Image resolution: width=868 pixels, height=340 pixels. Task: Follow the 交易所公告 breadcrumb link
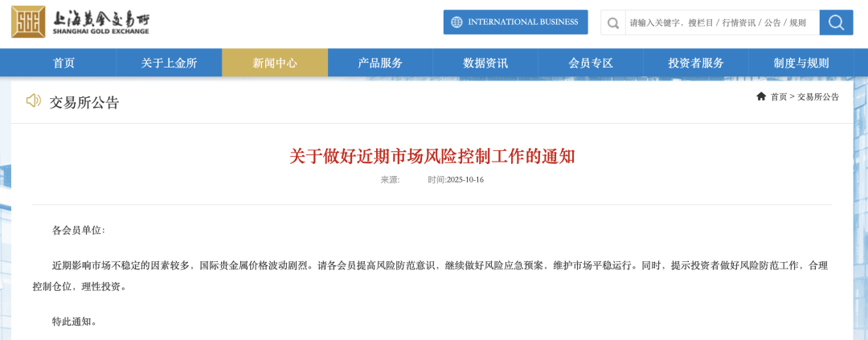point(818,96)
